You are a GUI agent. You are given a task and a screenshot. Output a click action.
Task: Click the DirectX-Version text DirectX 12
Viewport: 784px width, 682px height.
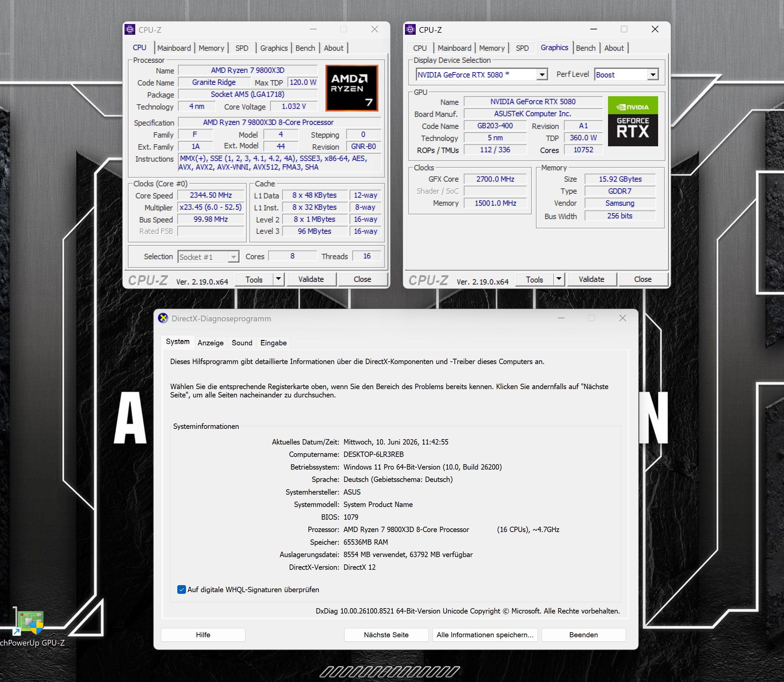click(x=360, y=567)
